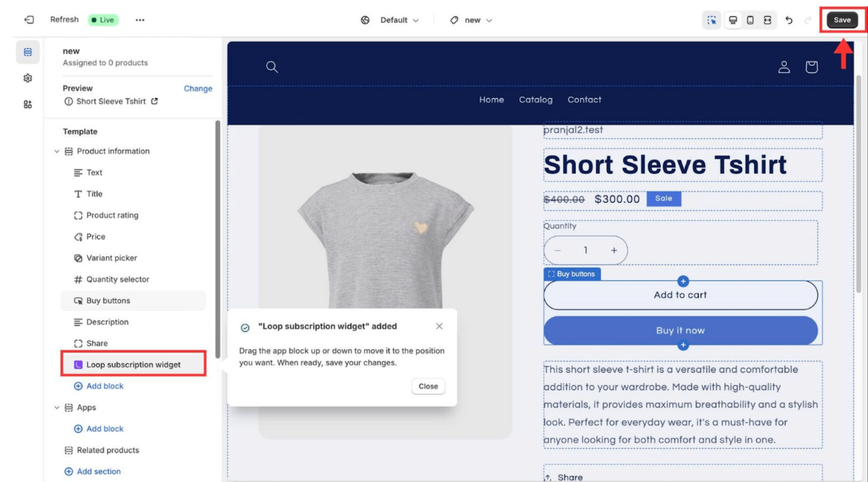Collapse the Apps section
Screen dimensions: 868x482
tap(57, 407)
